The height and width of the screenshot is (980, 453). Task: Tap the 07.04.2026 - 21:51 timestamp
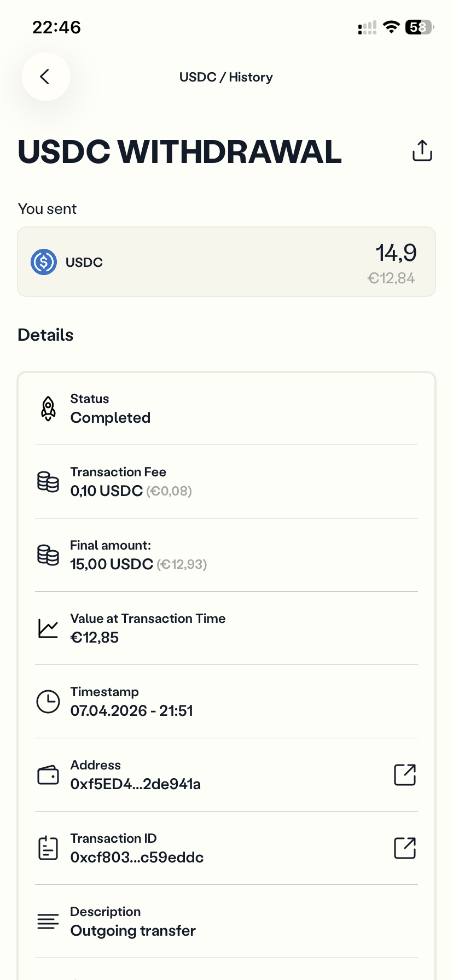131,711
